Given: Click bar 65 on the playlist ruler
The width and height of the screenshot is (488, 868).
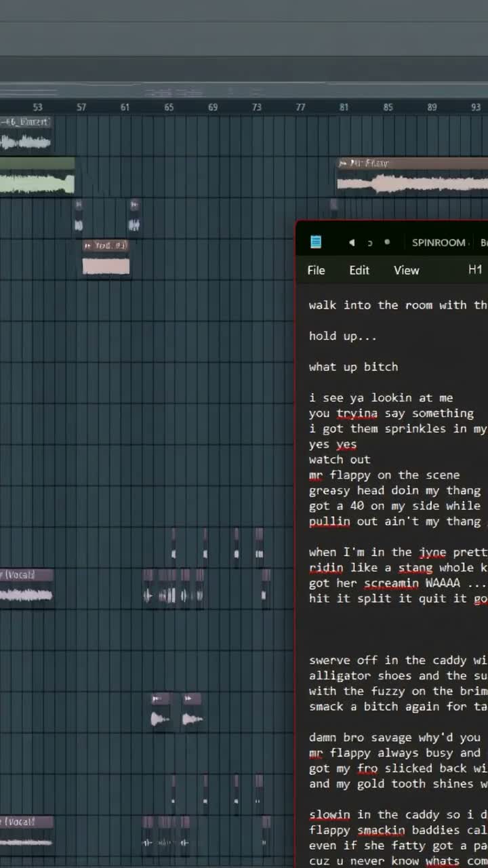Looking at the screenshot, I should [169, 107].
